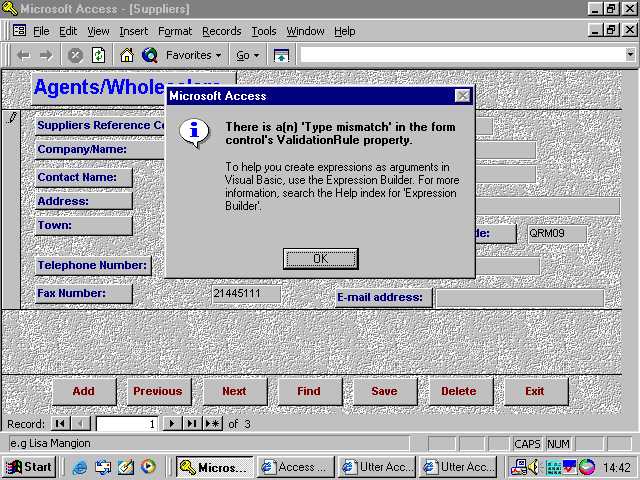
Task: Click the first system tray icon
Action: [x=518, y=467]
